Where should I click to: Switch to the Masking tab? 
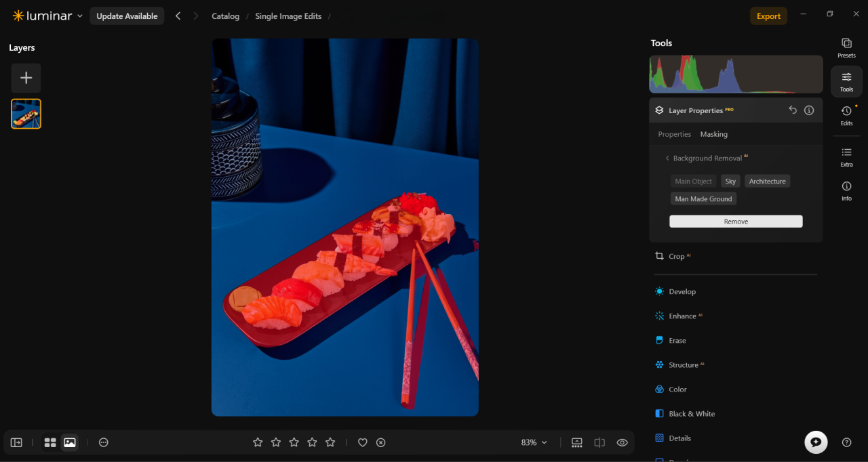(714, 134)
